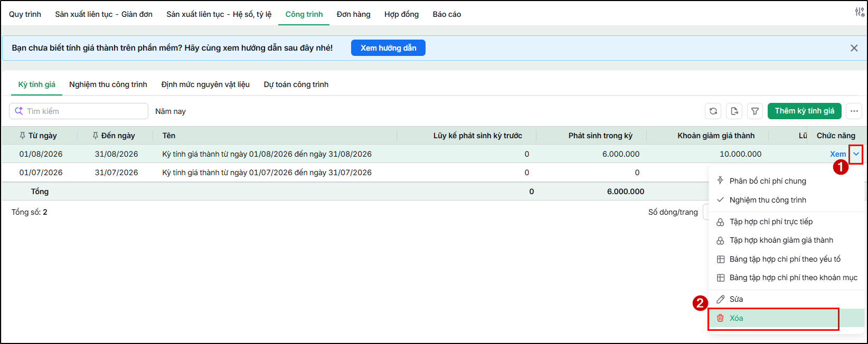Click the pencil Sửa icon

[720, 299]
